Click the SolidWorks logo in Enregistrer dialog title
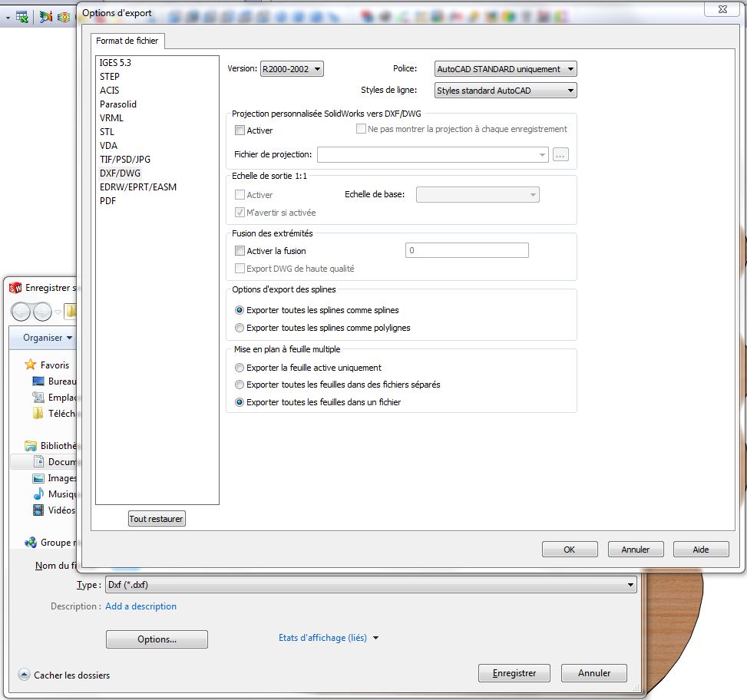The height and width of the screenshot is (700, 747). (15, 288)
